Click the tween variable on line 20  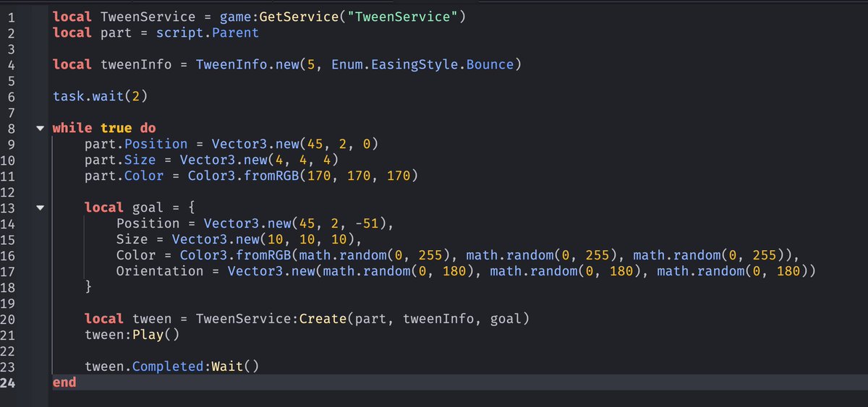pyautogui.click(x=152, y=319)
